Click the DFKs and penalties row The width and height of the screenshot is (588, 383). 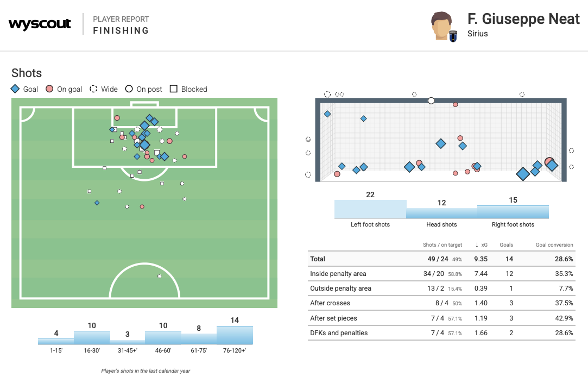[441, 333]
